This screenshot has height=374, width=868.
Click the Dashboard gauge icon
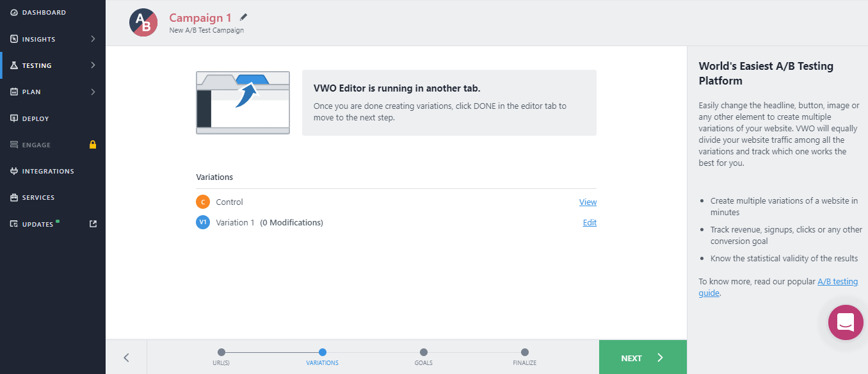[x=14, y=13]
